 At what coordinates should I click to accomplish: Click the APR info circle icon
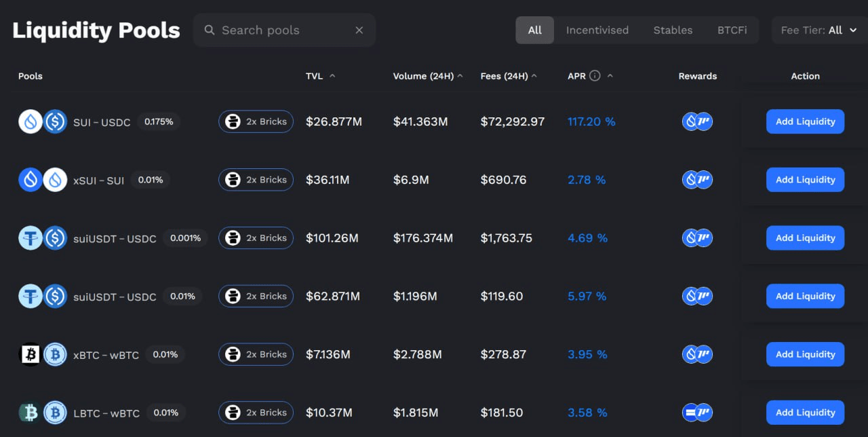(595, 76)
